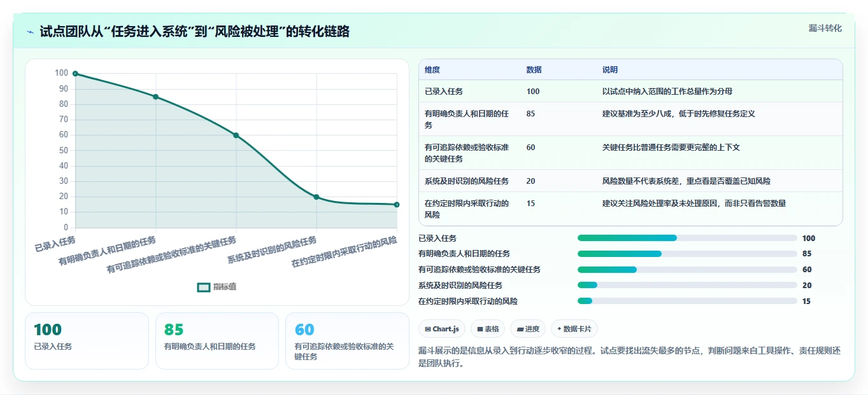The height and width of the screenshot is (395, 868).
Task: Click the value 20 in the table's 数据 column
Action: pyautogui.click(x=531, y=181)
